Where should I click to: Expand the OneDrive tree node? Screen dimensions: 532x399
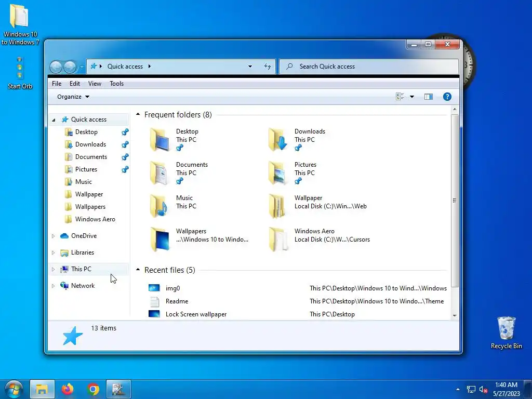click(54, 236)
